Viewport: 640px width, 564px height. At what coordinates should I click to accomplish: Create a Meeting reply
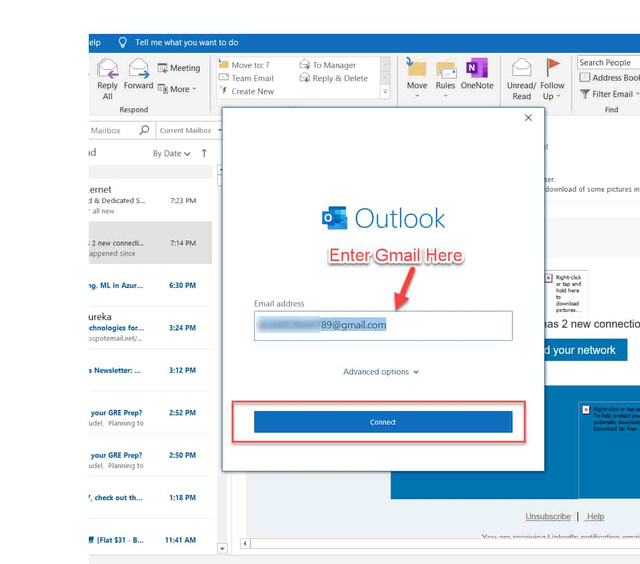click(x=179, y=68)
